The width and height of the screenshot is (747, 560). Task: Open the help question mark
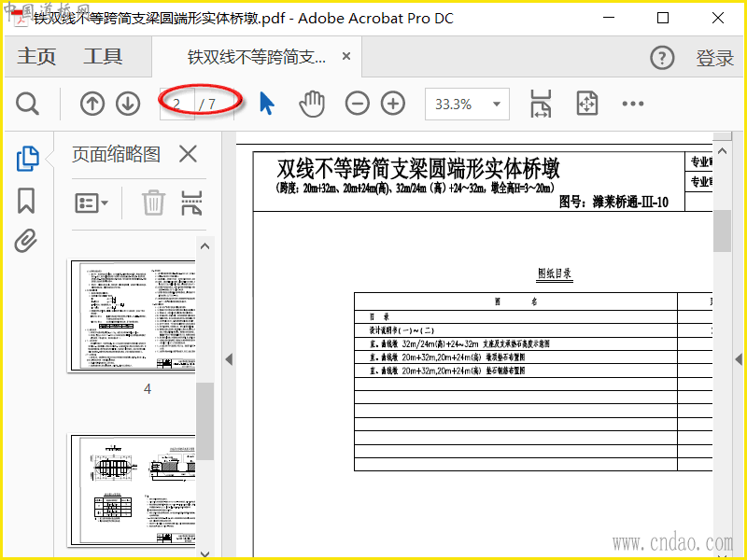pos(662,58)
